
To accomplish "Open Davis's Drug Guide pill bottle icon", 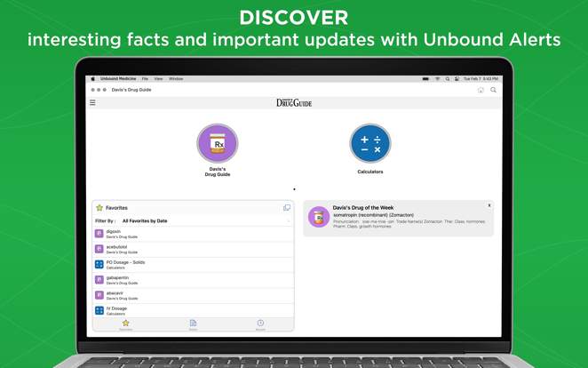I will [218, 143].
